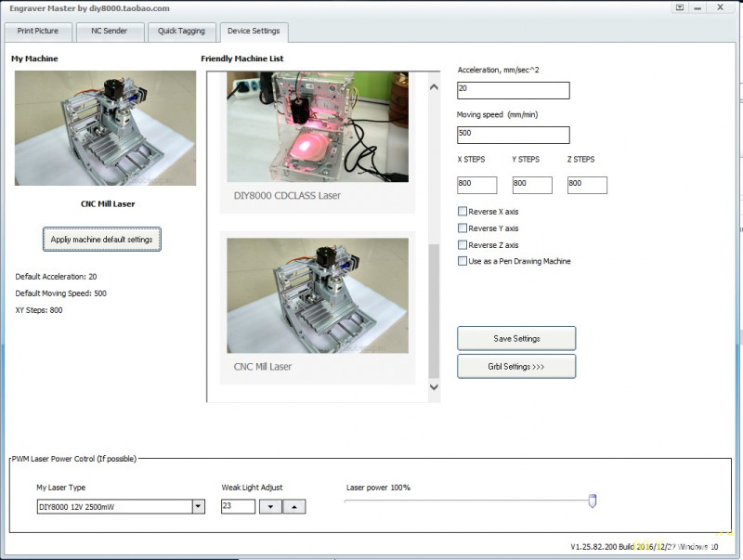
Task: Click the machine list scrollbar thumb
Action: pyautogui.click(x=434, y=311)
